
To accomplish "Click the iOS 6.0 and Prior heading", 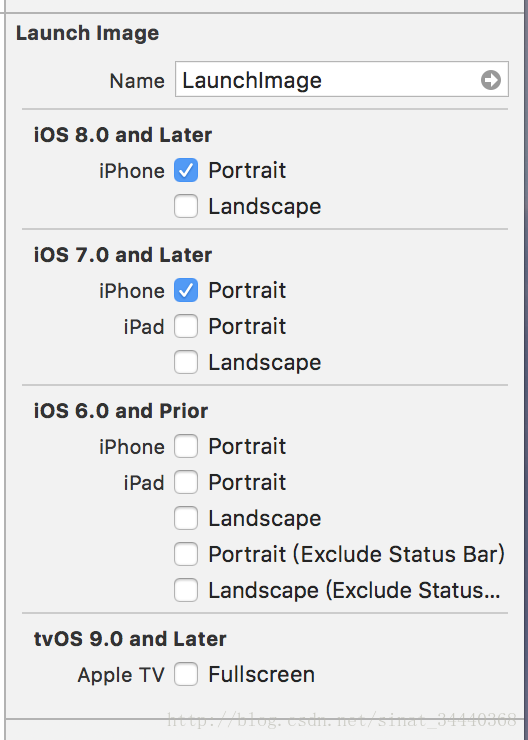I will [x=121, y=411].
